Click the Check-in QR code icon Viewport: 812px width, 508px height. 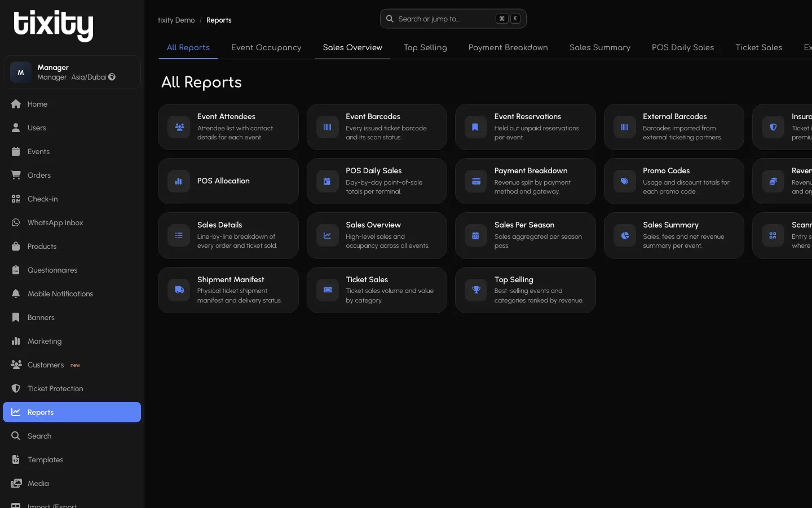pyautogui.click(x=16, y=199)
